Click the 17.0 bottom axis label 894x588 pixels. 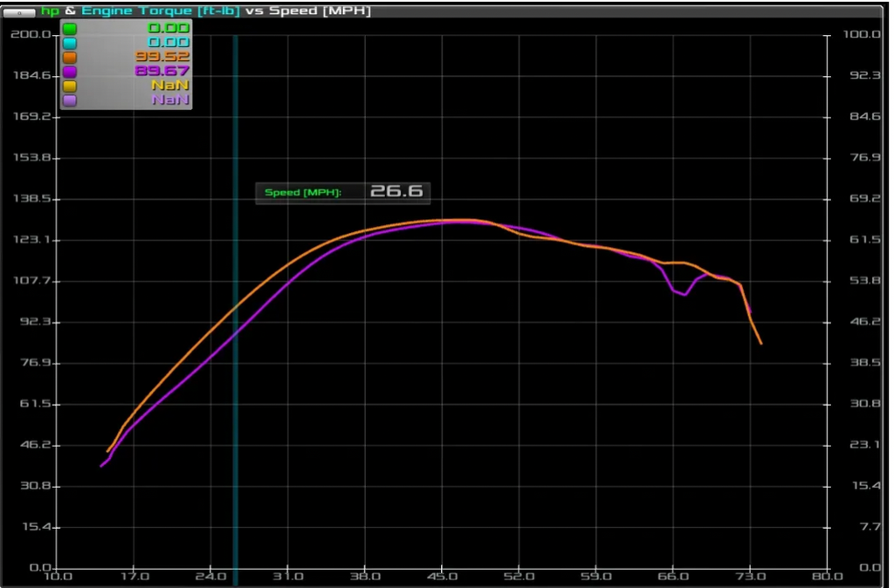(134, 577)
